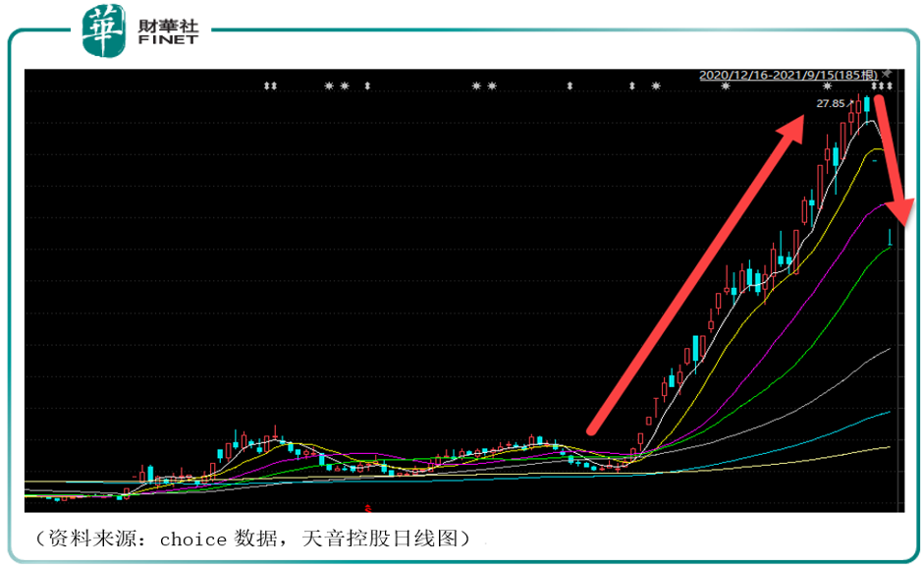This screenshot has height=569, width=924.
Task: Click the FINET 財華社 logo
Action: [140, 30]
